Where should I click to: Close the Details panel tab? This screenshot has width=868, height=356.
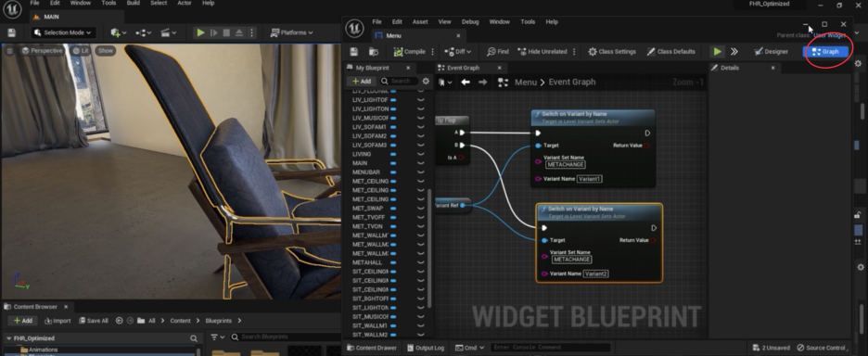(x=773, y=68)
